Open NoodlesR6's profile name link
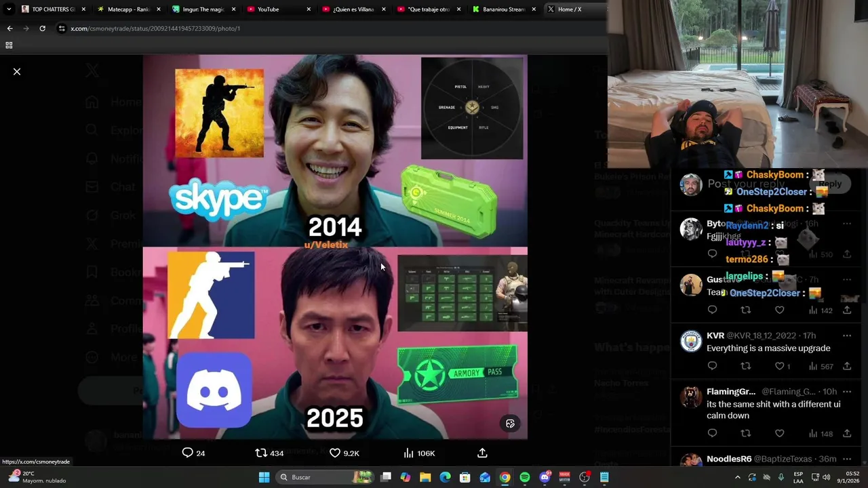The height and width of the screenshot is (488, 868). tap(729, 459)
